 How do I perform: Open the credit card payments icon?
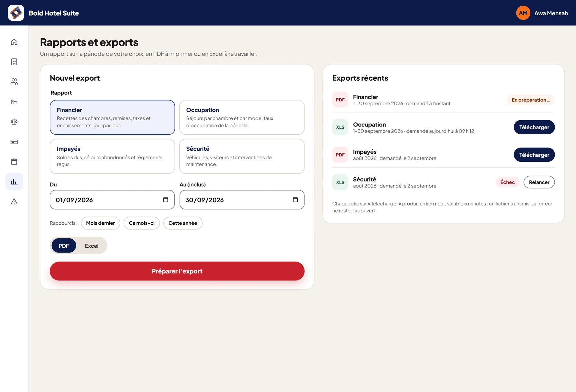(x=14, y=142)
